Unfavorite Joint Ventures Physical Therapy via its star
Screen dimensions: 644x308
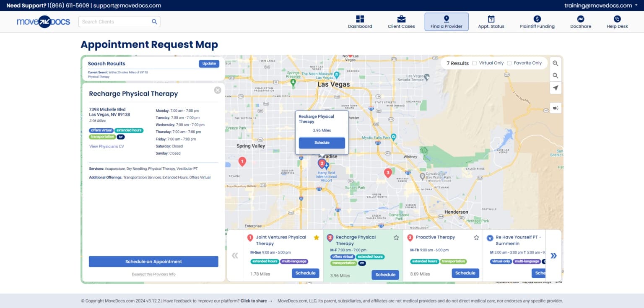pos(316,237)
